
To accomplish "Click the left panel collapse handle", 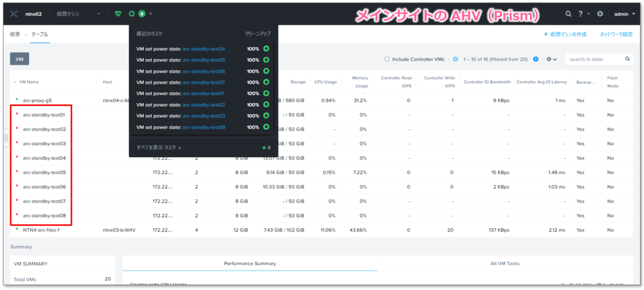I will (x=6, y=138).
